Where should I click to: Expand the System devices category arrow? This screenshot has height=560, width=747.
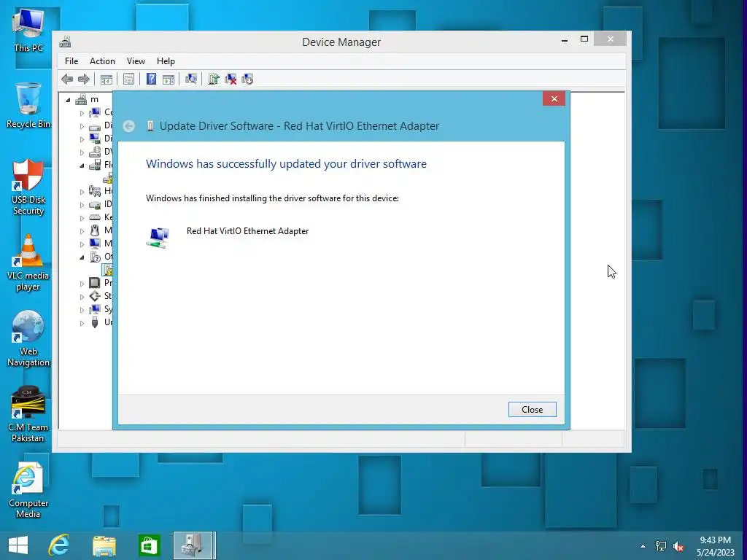[x=82, y=310]
